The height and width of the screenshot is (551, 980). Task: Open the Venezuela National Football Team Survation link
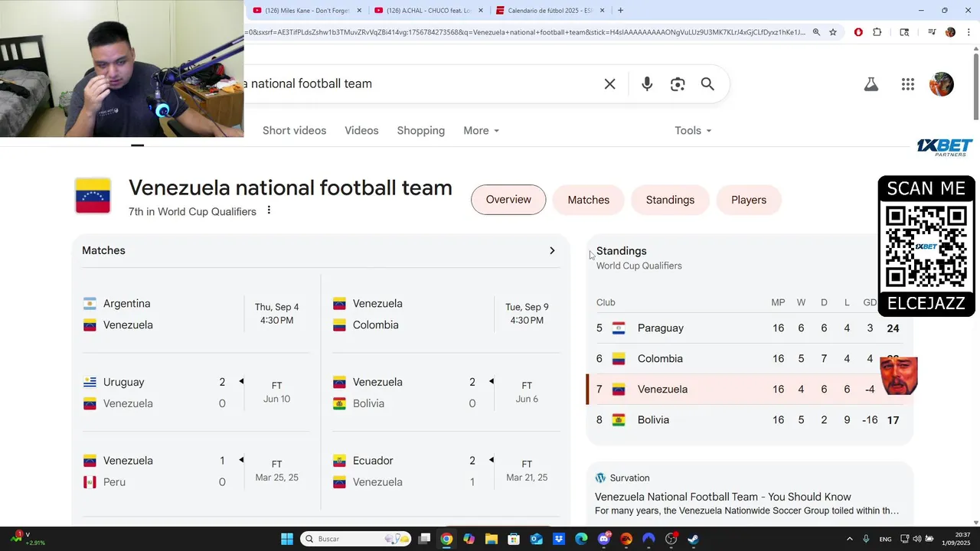click(723, 497)
